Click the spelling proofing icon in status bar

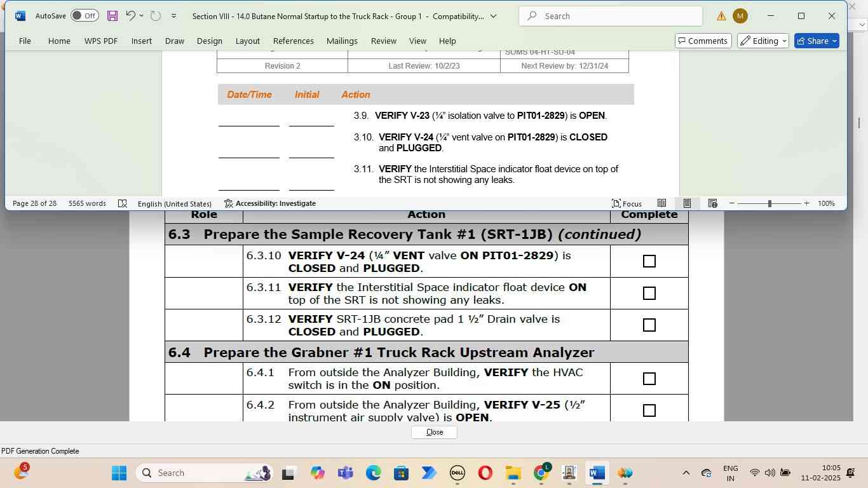(x=123, y=203)
